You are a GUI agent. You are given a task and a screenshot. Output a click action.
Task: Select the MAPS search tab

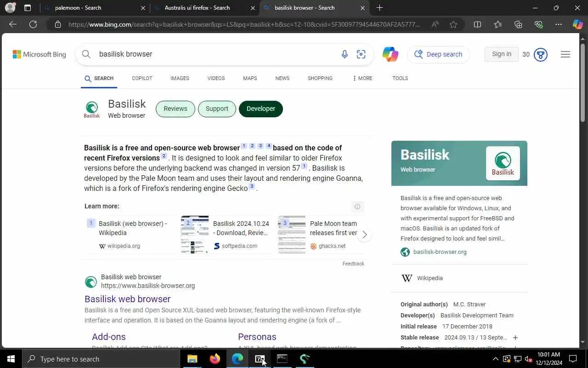click(x=250, y=78)
